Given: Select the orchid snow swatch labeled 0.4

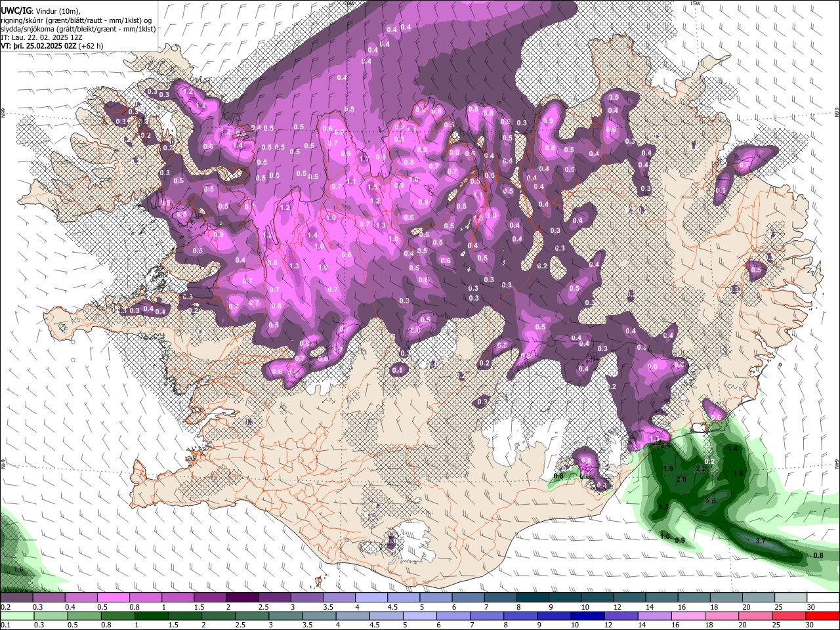Looking at the screenshot, I should click(81, 598).
